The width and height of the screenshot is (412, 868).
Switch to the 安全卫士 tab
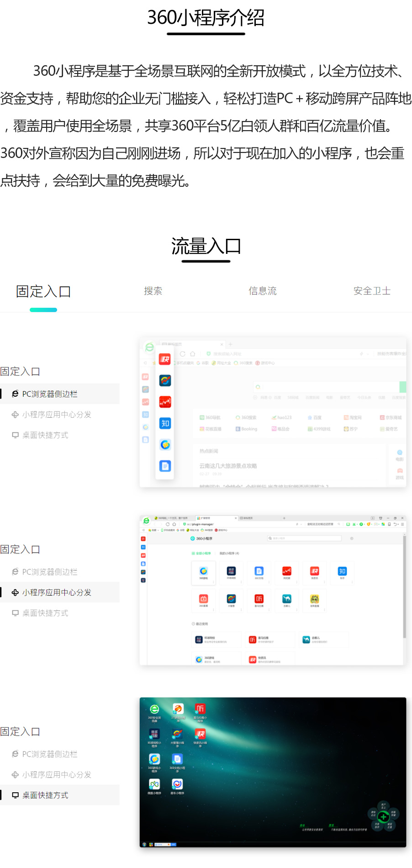click(x=372, y=291)
